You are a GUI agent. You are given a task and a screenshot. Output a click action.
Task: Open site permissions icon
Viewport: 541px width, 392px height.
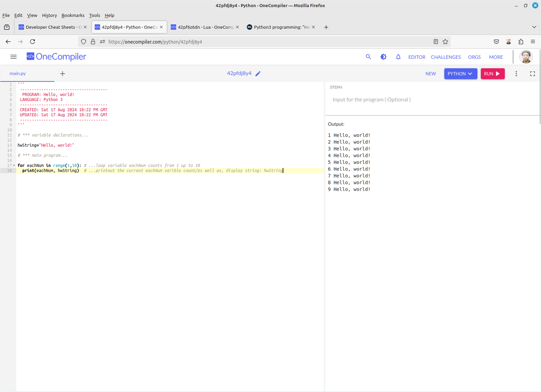pyautogui.click(x=102, y=42)
